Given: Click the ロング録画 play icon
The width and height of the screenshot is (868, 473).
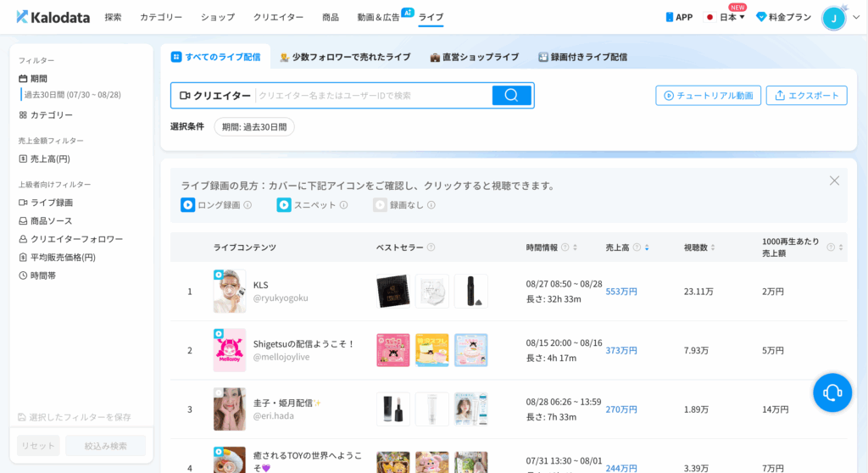Looking at the screenshot, I should pyautogui.click(x=187, y=205).
